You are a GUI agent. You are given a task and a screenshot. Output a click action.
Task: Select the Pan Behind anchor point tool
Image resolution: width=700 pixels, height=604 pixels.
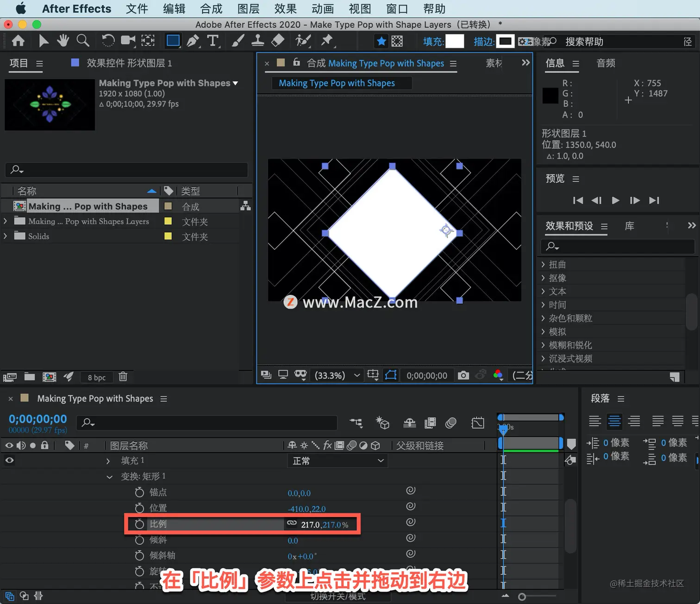[x=148, y=41]
